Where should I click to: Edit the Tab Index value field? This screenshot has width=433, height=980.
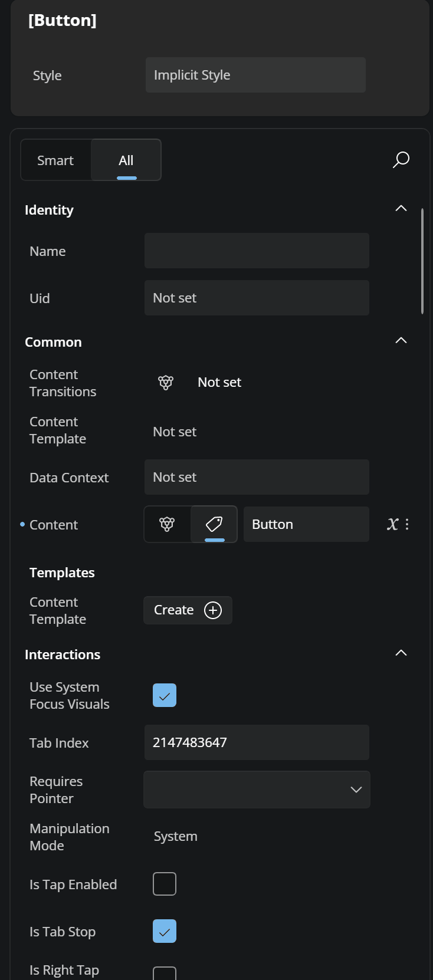256,742
